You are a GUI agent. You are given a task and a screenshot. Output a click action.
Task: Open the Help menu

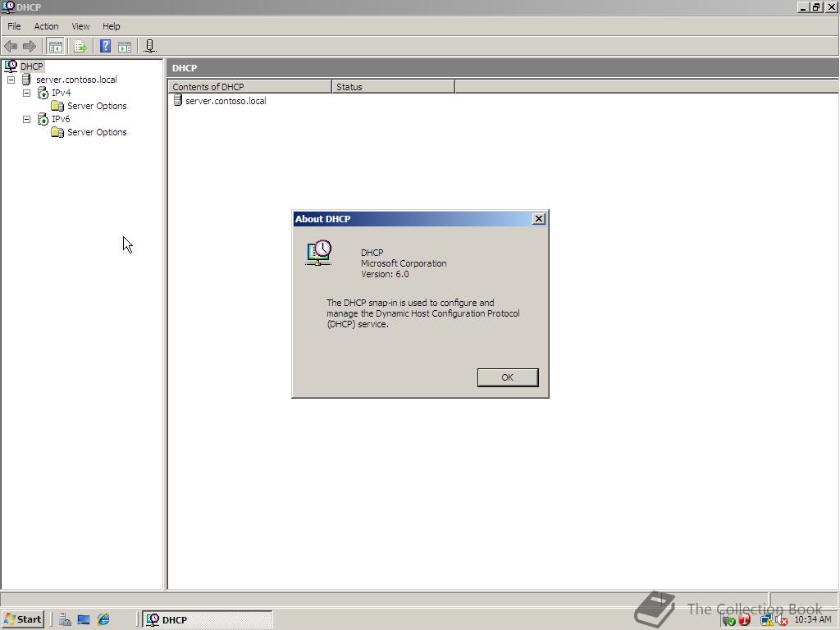click(112, 26)
